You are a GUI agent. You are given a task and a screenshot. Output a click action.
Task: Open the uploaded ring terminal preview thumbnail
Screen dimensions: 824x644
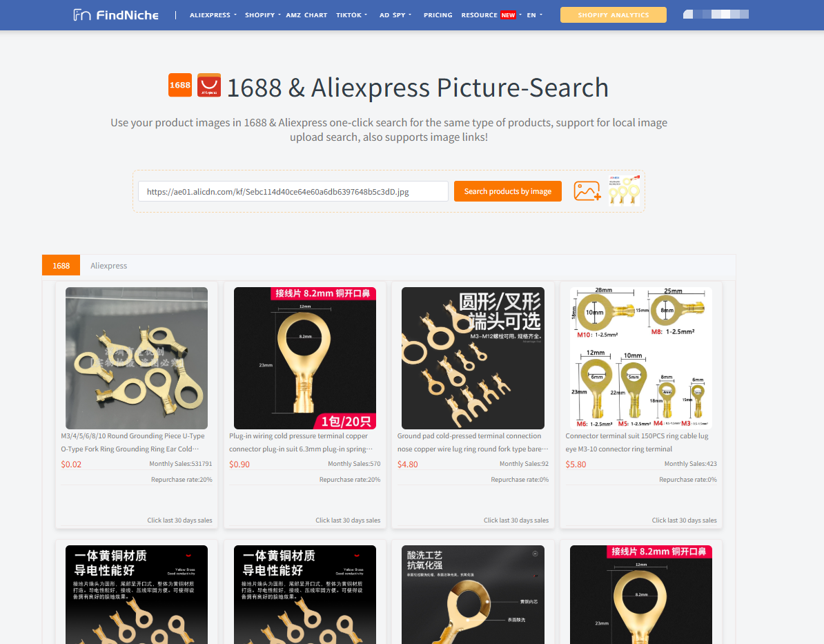click(624, 191)
